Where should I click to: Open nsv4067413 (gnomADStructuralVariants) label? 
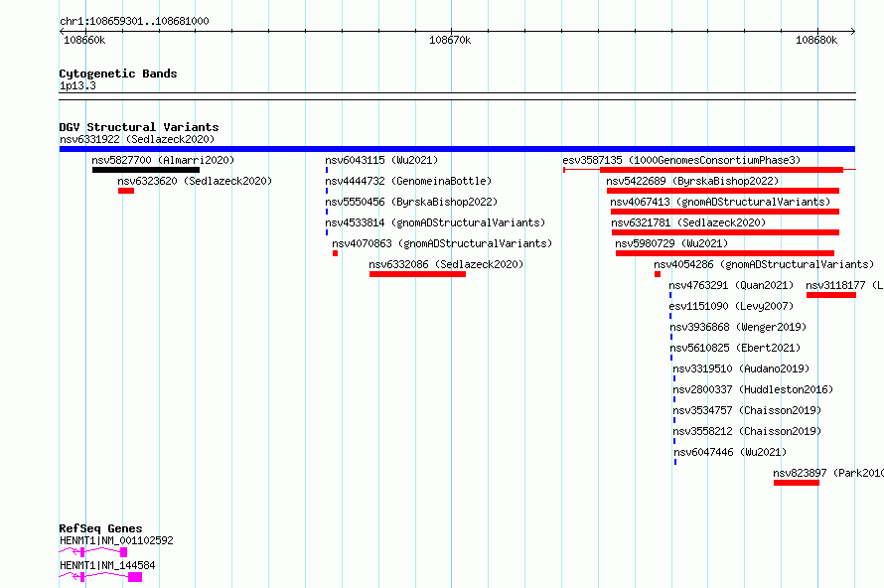tap(720, 202)
